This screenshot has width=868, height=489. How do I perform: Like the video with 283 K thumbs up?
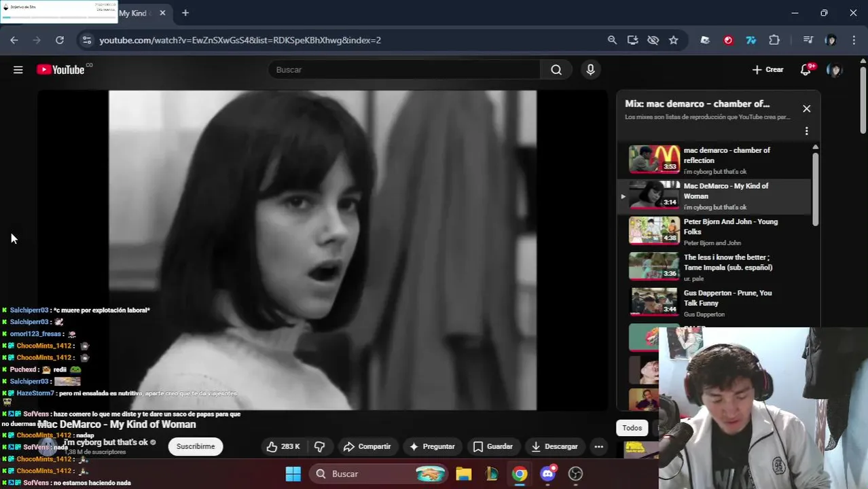(x=283, y=446)
